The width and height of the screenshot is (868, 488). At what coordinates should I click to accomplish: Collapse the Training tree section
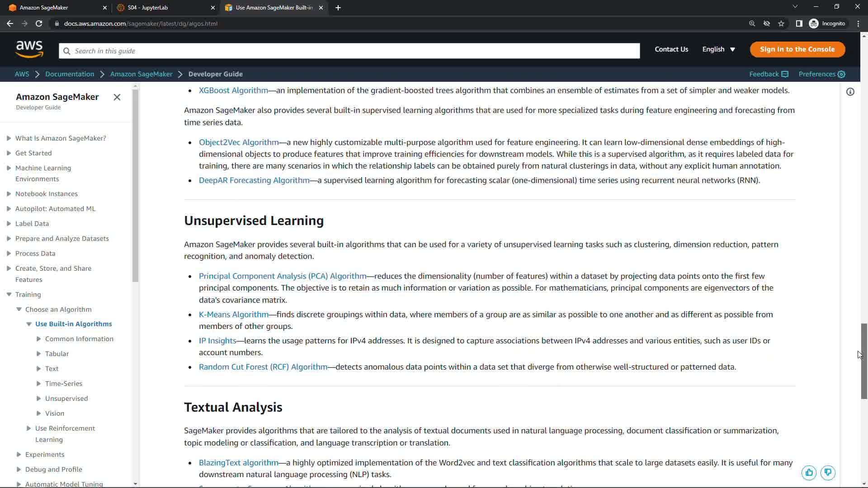click(x=9, y=295)
